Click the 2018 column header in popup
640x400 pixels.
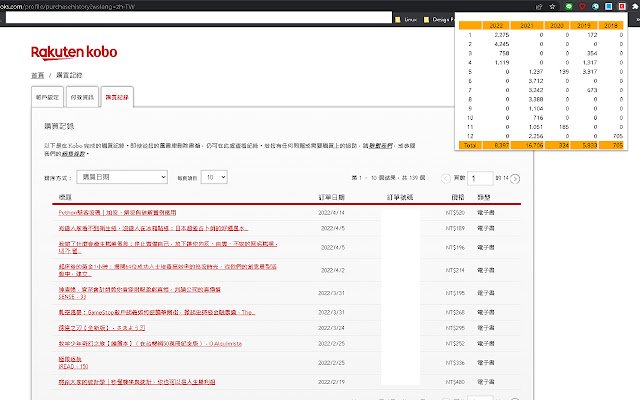(x=611, y=25)
